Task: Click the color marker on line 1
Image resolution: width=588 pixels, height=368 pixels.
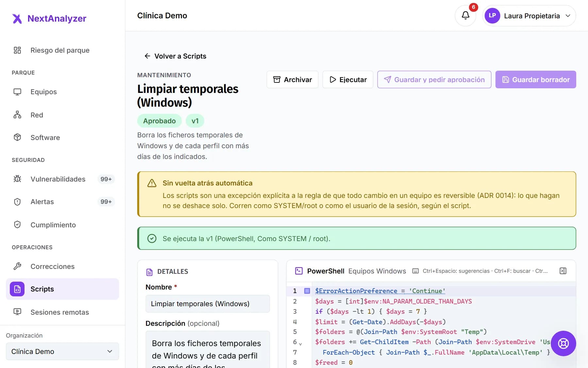Action: [x=307, y=291]
